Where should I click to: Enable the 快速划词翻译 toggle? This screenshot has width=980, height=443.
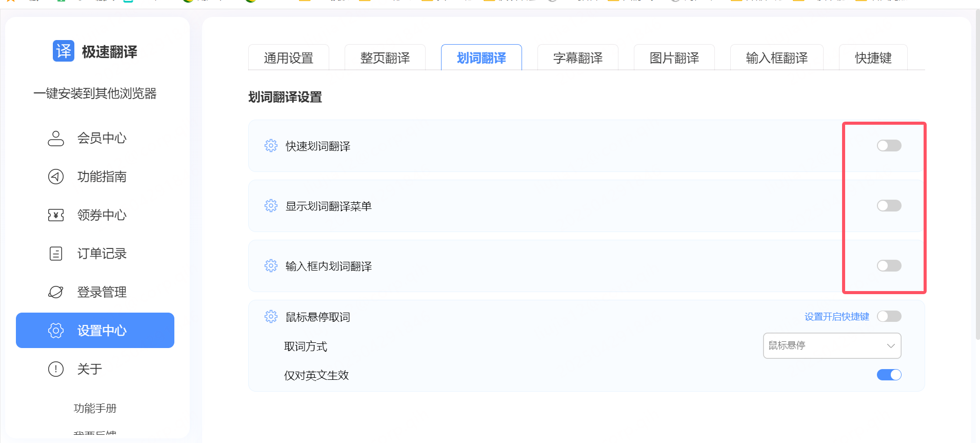889,146
